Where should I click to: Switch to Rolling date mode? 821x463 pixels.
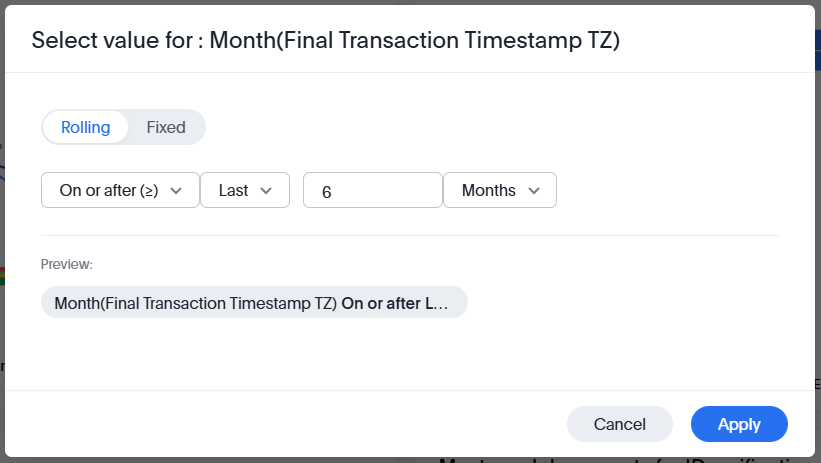click(x=86, y=127)
